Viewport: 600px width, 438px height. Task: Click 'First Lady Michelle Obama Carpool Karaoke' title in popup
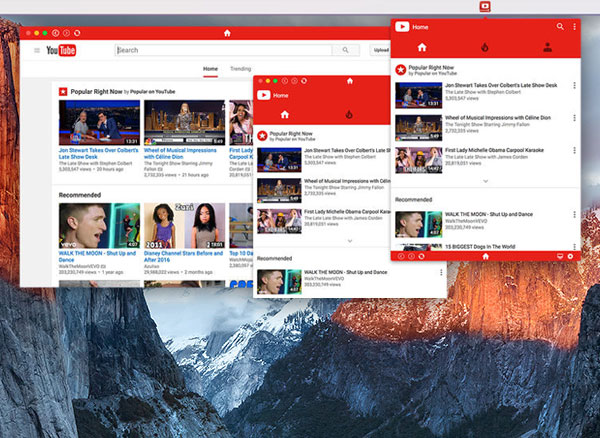pos(494,150)
